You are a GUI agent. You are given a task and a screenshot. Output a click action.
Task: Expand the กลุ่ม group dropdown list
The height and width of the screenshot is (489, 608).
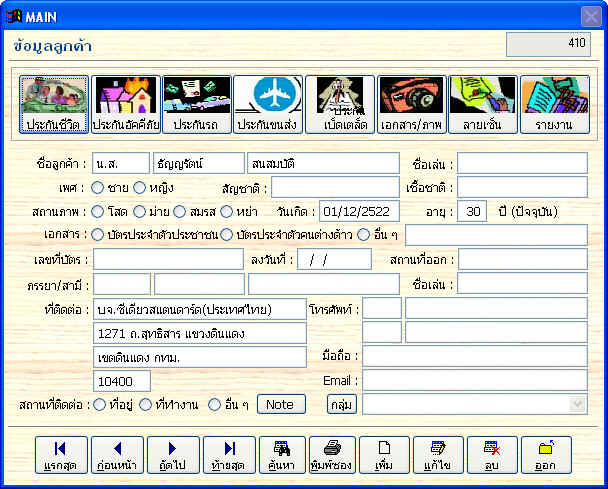[x=577, y=404]
